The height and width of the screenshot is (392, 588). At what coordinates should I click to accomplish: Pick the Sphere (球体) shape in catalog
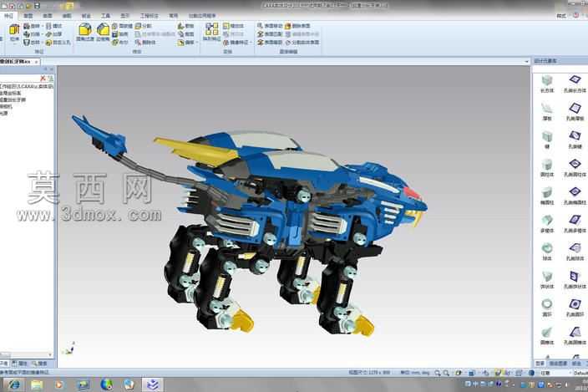547,252
